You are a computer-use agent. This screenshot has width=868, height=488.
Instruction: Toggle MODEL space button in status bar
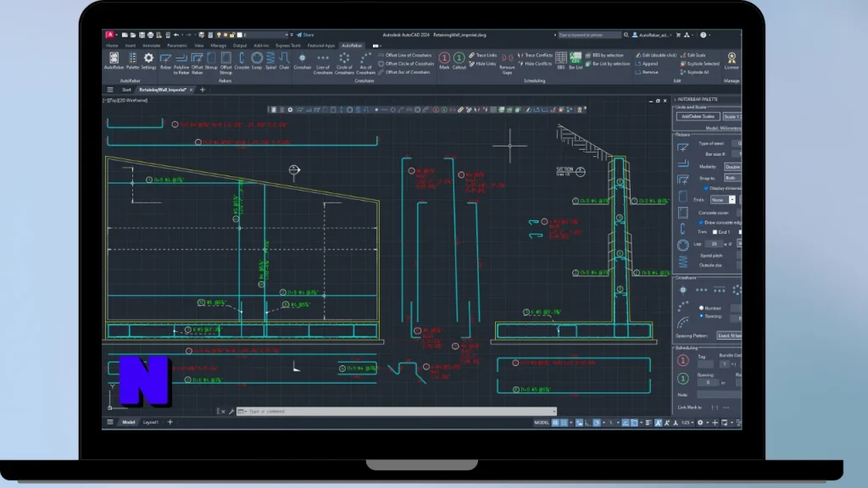542,423
